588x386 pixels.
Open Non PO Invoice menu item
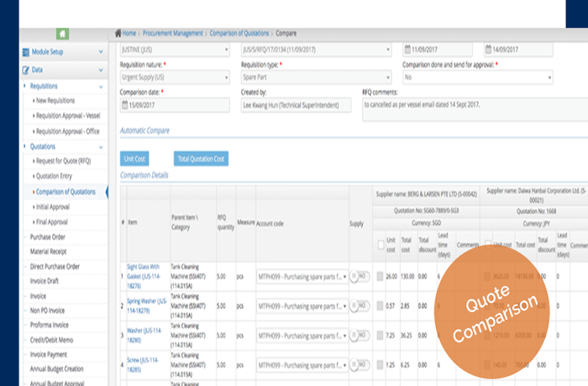click(47, 310)
